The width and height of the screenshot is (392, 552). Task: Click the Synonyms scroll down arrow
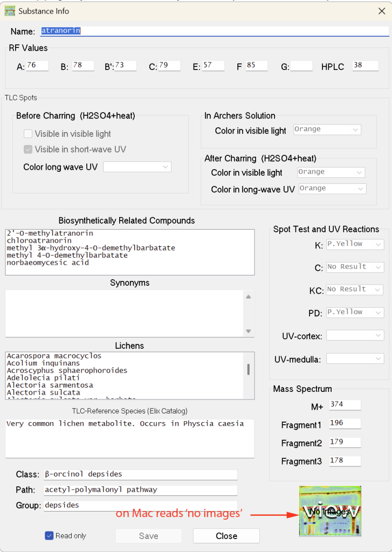(248, 331)
